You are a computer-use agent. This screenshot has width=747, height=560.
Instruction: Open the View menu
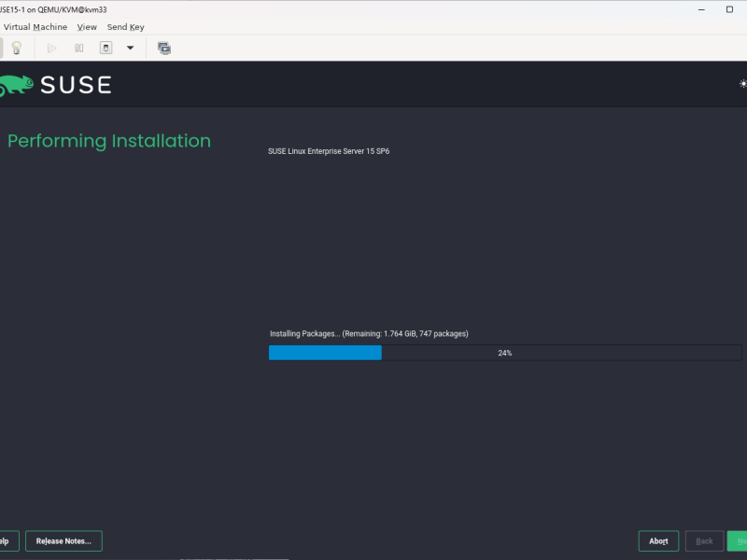[x=87, y=27]
